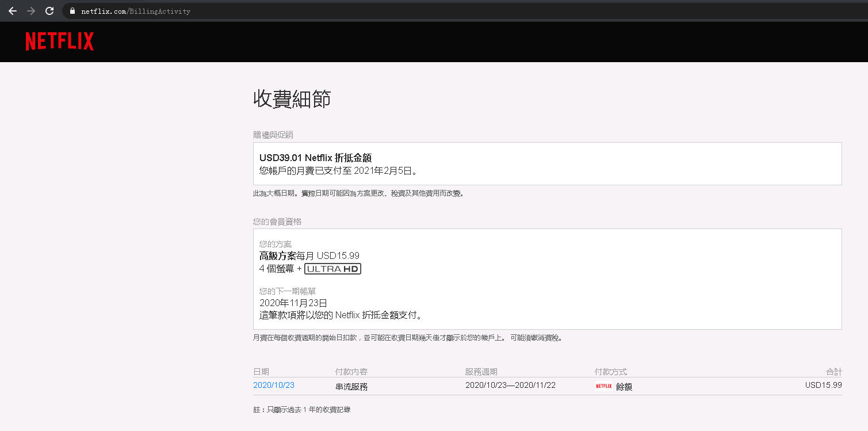Click the Ultra HD badge icon
Screen dimensions: 868x431
click(333, 269)
